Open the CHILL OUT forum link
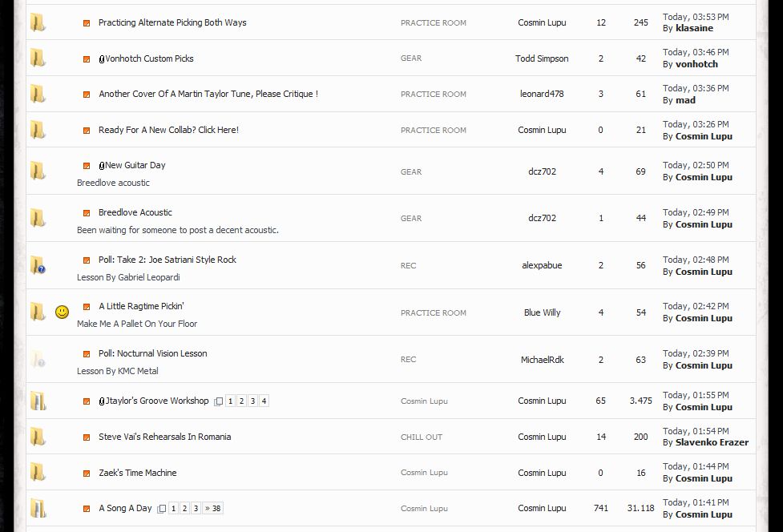This screenshot has height=532, width=783. click(422, 437)
